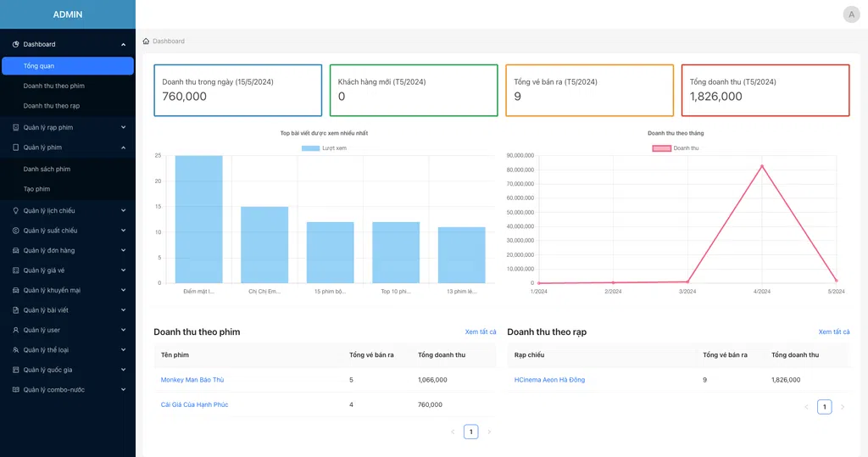The image size is (868, 457).
Task: Toggle Lượt xem legend swatch
Action: (310, 148)
